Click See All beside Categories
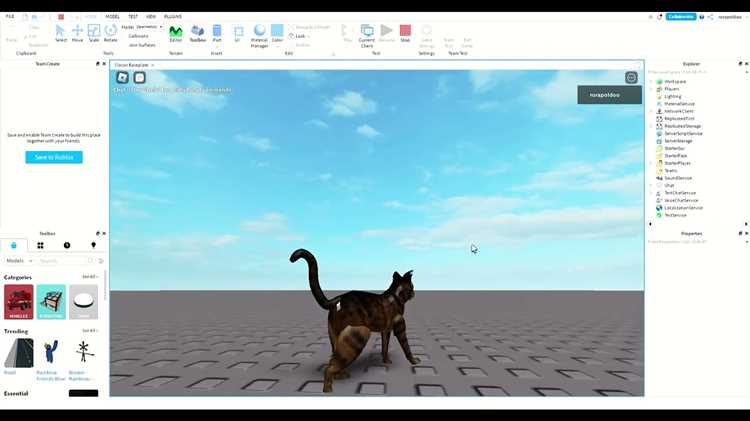Viewport: 750px width, 421px height. tap(89, 277)
